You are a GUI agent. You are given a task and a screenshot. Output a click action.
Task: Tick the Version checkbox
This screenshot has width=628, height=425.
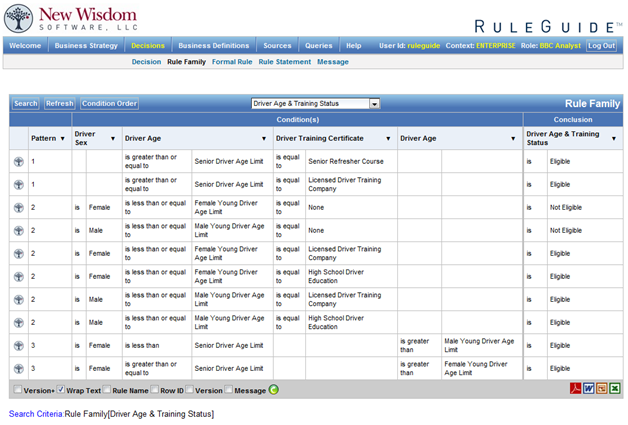pyautogui.click(x=189, y=389)
